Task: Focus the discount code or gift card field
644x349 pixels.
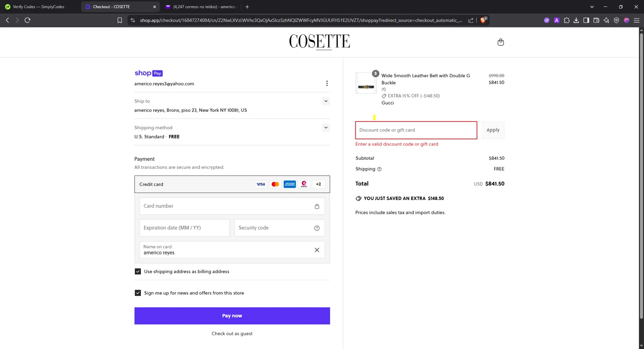Action: 416,130
